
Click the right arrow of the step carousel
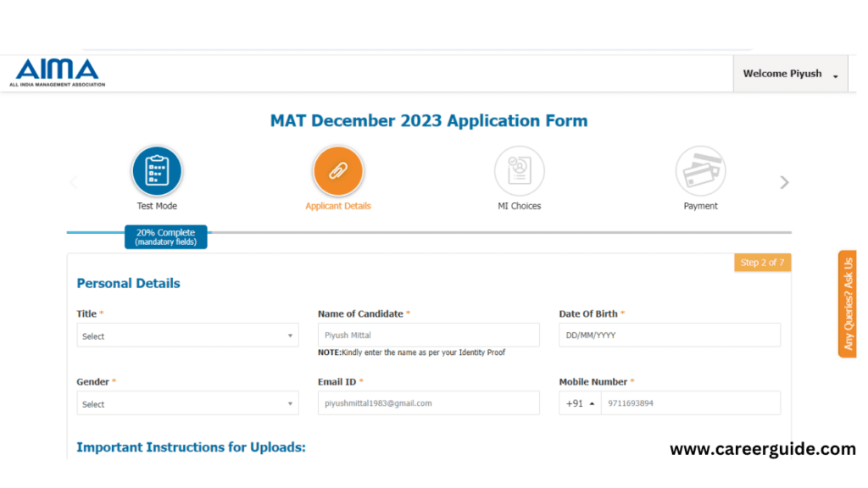784,182
